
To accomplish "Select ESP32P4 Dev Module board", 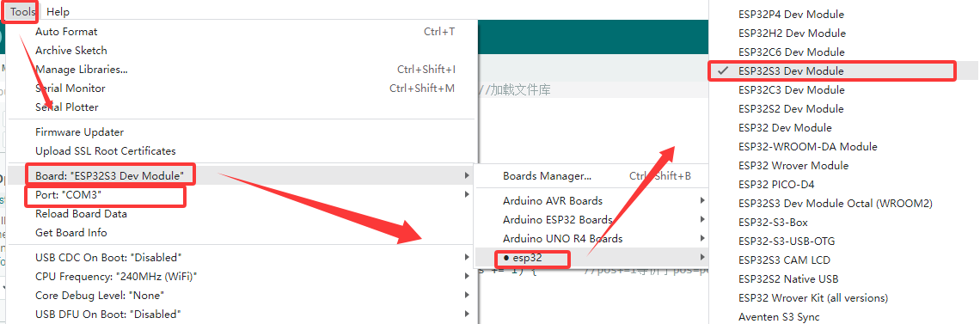I will click(844, 15).
